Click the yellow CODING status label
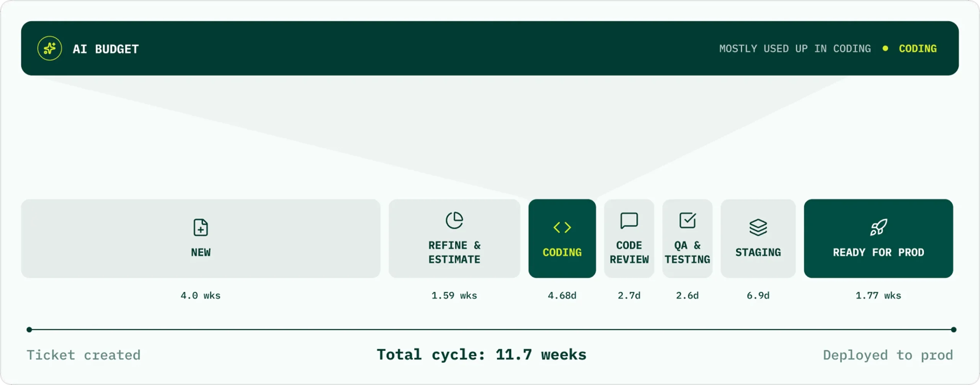This screenshot has height=385, width=980. tap(918, 49)
